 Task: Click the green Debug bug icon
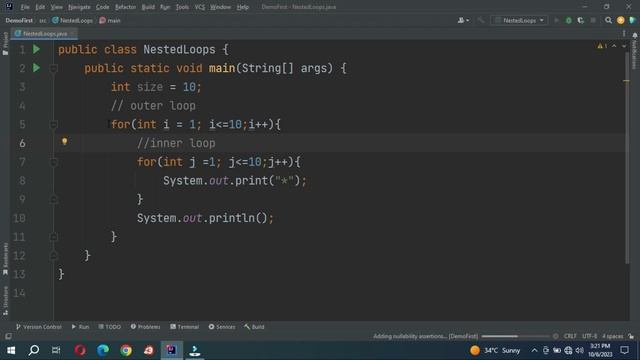(x=568, y=20)
